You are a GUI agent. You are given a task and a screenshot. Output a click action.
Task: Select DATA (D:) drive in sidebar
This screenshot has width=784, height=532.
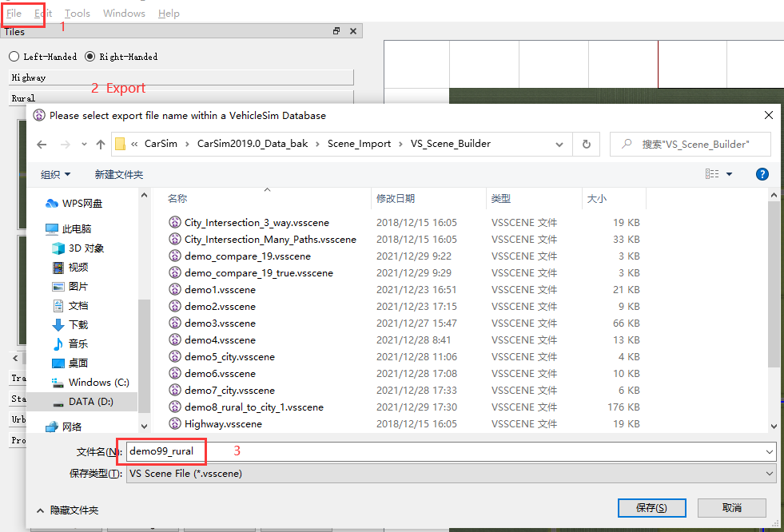coord(83,402)
